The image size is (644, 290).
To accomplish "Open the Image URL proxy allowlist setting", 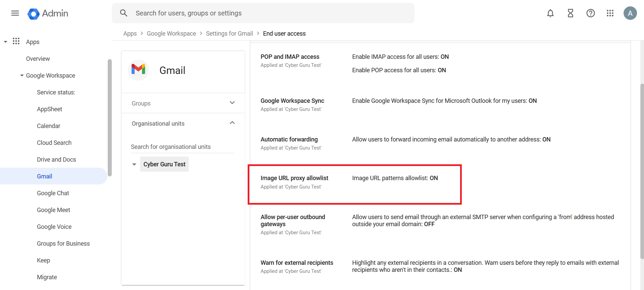I will tap(294, 178).
